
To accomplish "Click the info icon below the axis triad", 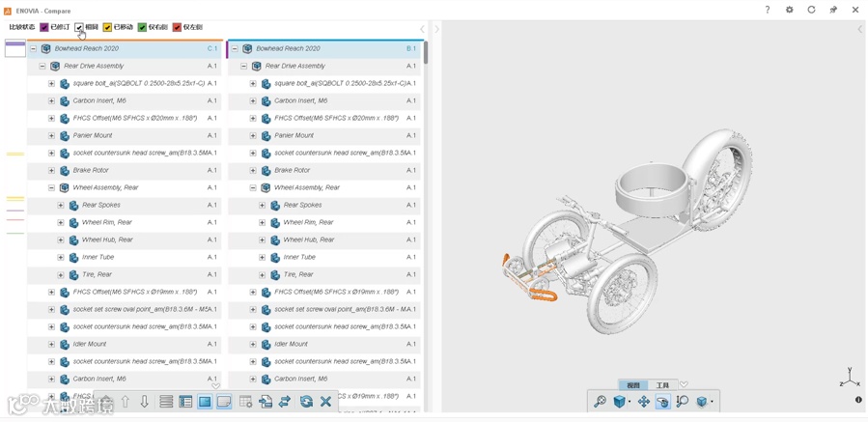I will pos(858,399).
